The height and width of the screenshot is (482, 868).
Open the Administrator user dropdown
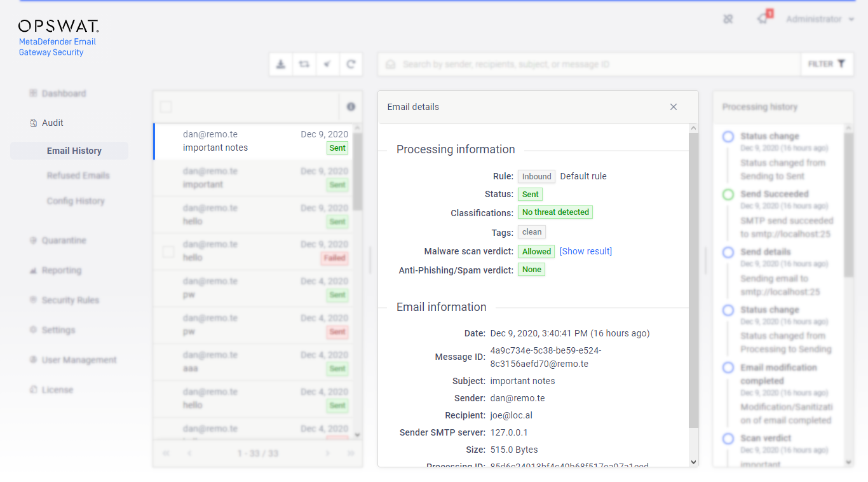pyautogui.click(x=820, y=19)
